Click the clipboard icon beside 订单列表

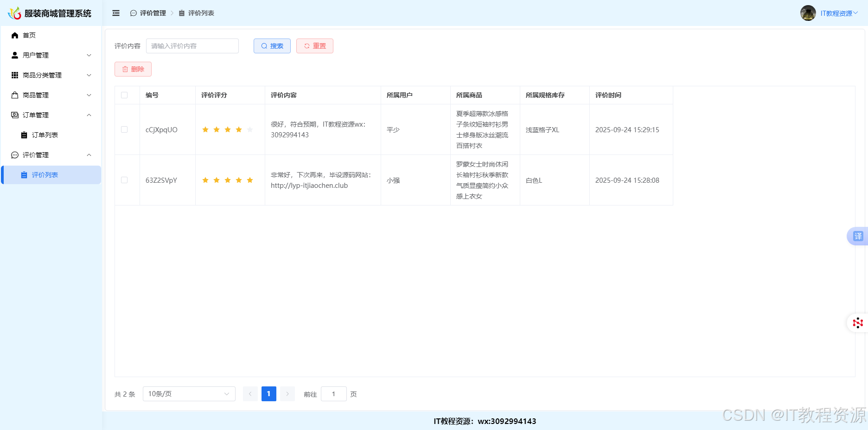[24, 135]
